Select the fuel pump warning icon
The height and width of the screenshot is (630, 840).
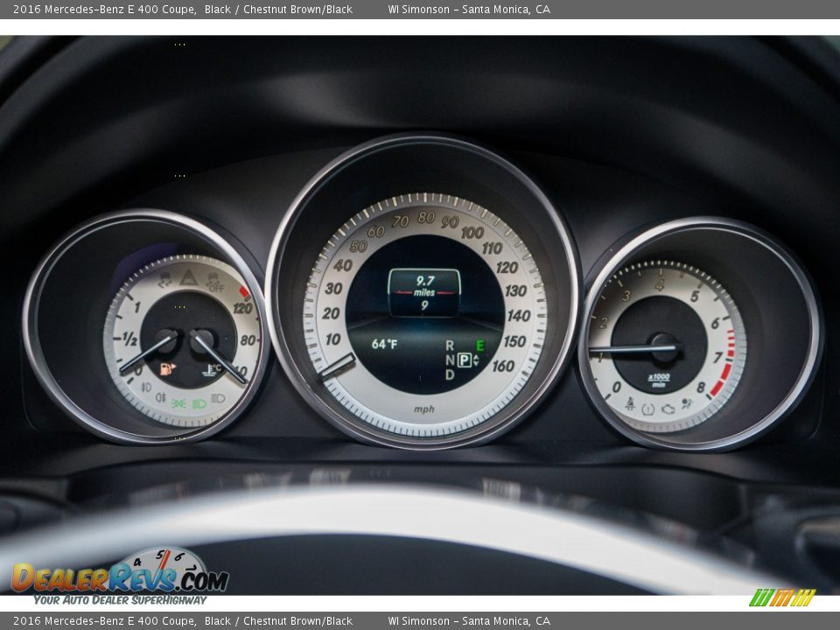(165, 367)
